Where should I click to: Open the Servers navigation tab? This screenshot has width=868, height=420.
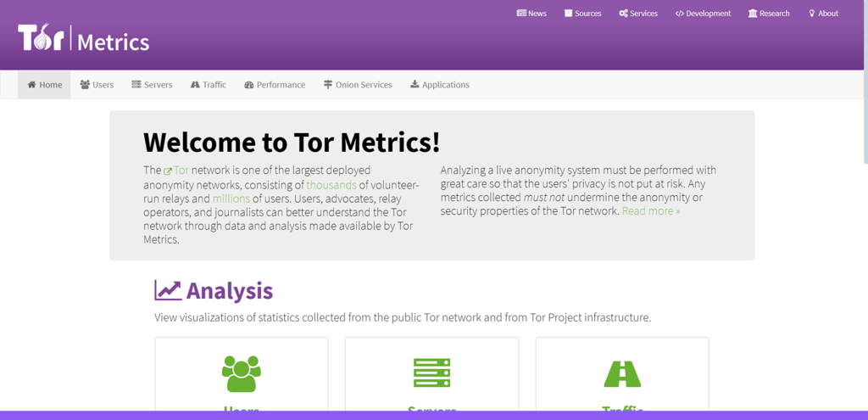152,85
